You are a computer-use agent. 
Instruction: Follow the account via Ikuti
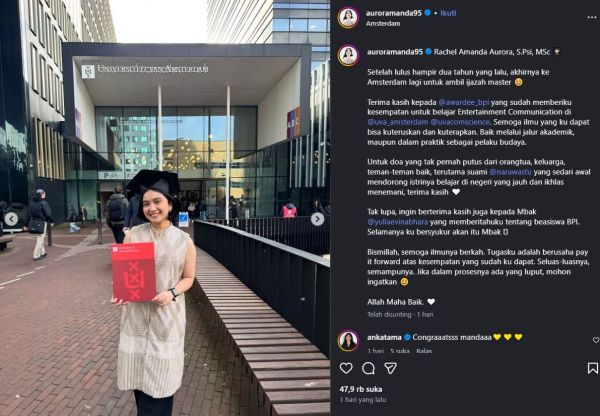pos(448,13)
